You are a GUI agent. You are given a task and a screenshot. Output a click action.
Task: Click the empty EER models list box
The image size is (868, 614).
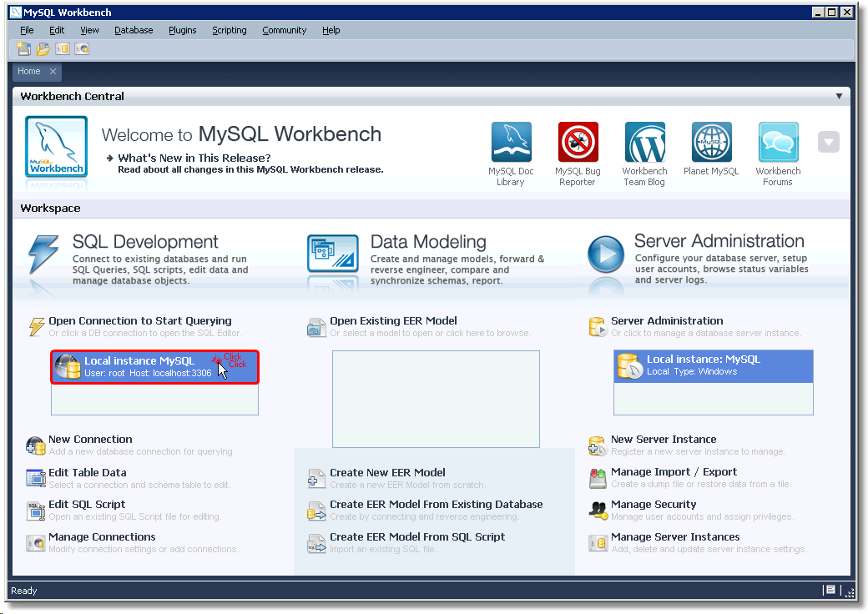click(436, 399)
